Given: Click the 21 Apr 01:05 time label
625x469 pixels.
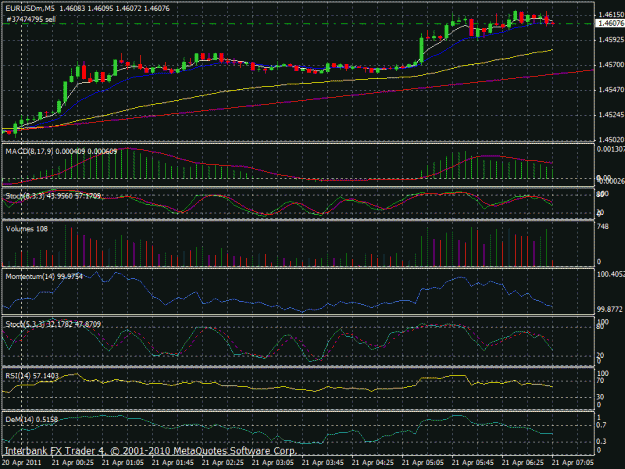Looking at the screenshot, I should [123, 463].
